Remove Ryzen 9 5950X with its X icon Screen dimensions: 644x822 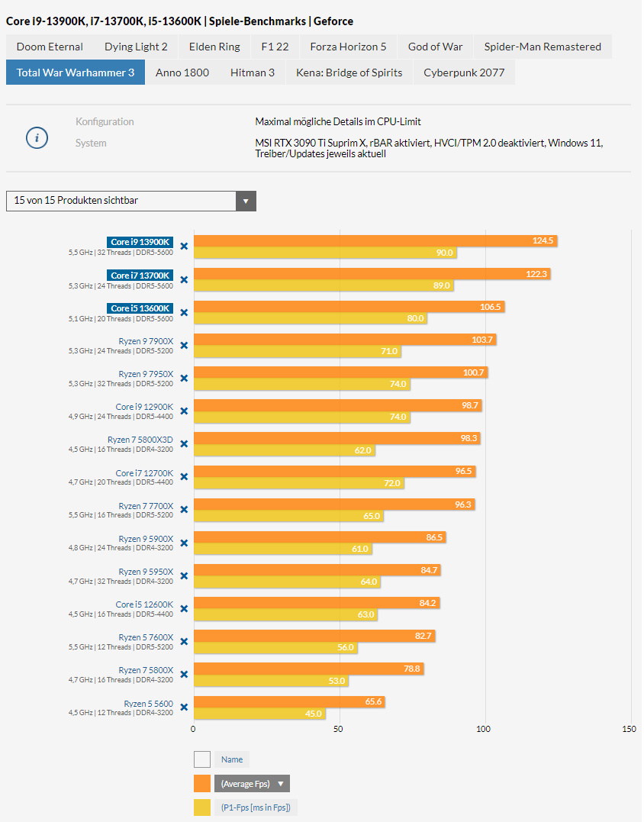[x=184, y=576]
